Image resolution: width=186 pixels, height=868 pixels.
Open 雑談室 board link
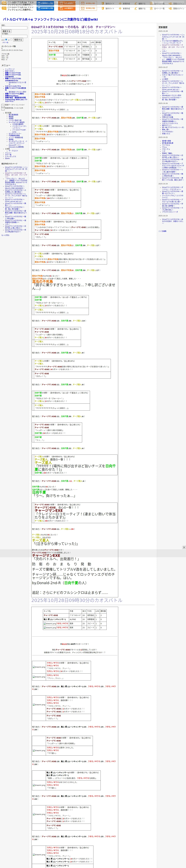(11, 117)
